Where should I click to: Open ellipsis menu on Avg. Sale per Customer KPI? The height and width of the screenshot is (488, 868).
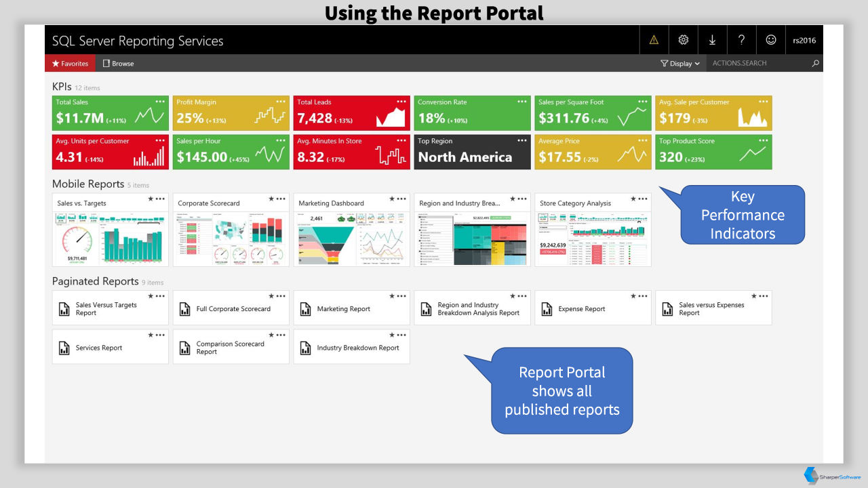(x=764, y=102)
